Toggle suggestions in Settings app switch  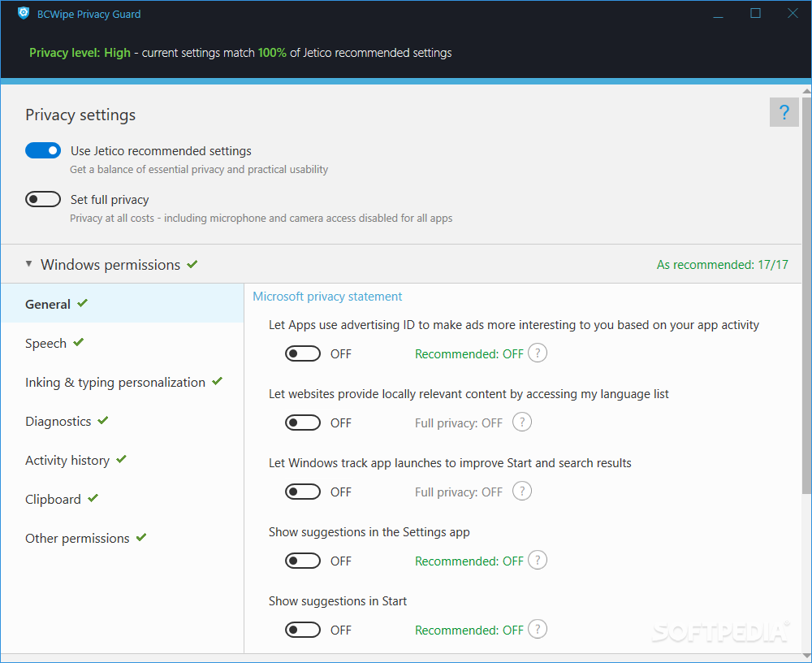tap(302, 561)
